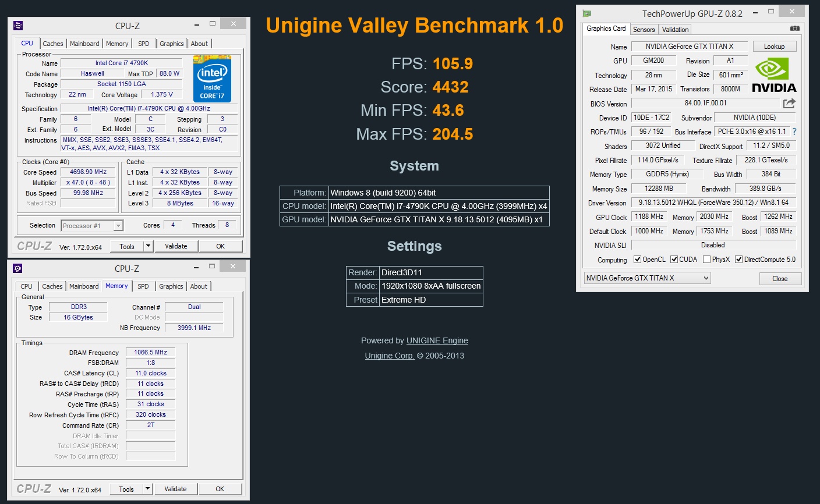Share BIOS version via export icon
The width and height of the screenshot is (820, 504).
point(789,103)
